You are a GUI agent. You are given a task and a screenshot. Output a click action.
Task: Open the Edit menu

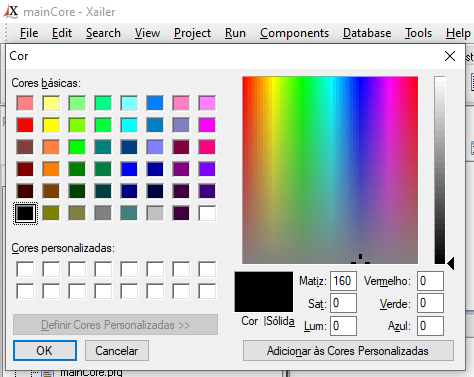coord(62,33)
